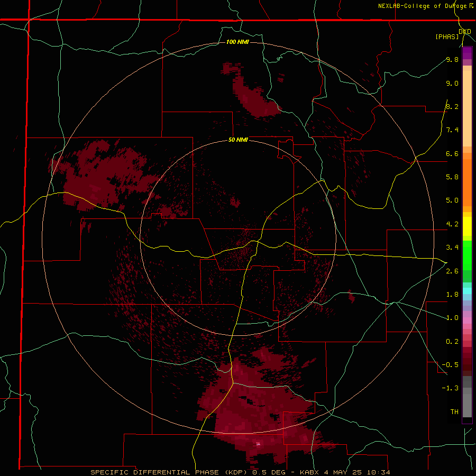The image size is (476, 476).
Task: Click the 9.0 legend value
Action: coord(452,83)
